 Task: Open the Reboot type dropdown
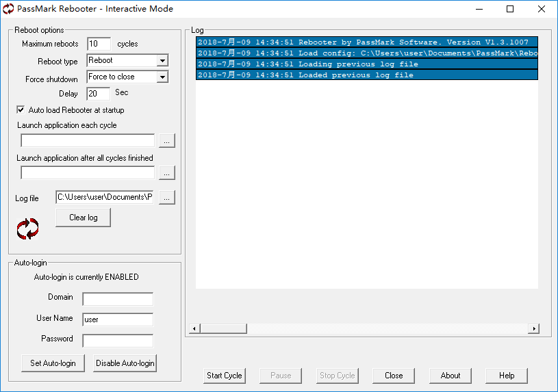pyautogui.click(x=162, y=61)
